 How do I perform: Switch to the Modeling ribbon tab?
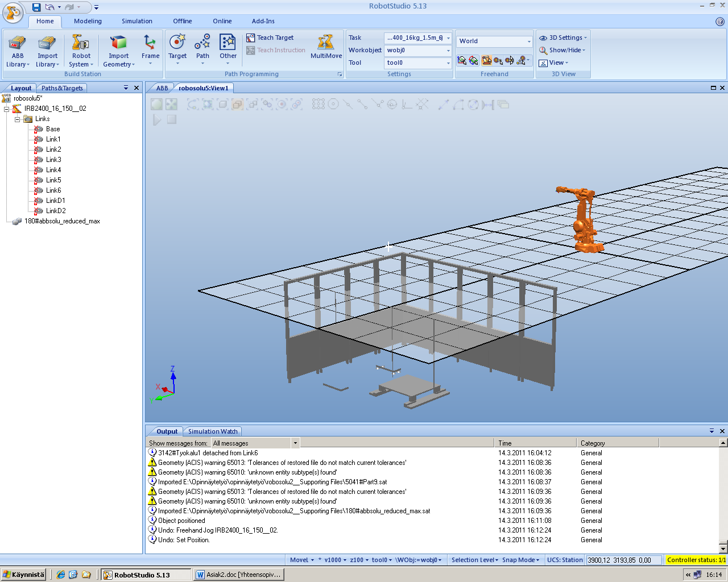click(x=88, y=21)
